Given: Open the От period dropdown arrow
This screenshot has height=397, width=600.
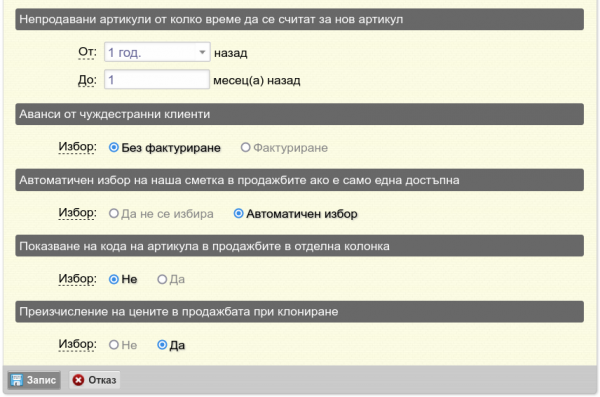Looking at the screenshot, I should (202, 52).
